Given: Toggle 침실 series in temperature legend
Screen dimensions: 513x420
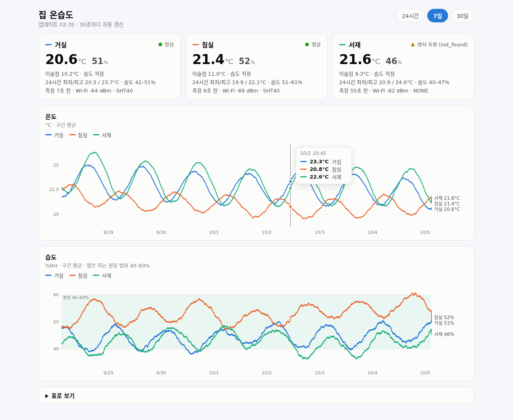Looking at the screenshot, I should point(79,135).
